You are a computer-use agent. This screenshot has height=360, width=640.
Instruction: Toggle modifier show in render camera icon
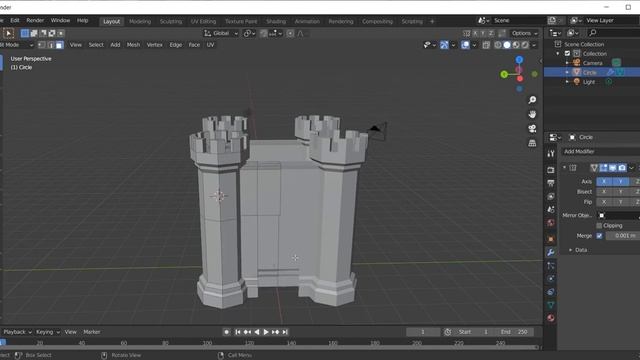pyautogui.click(x=622, y=168)
